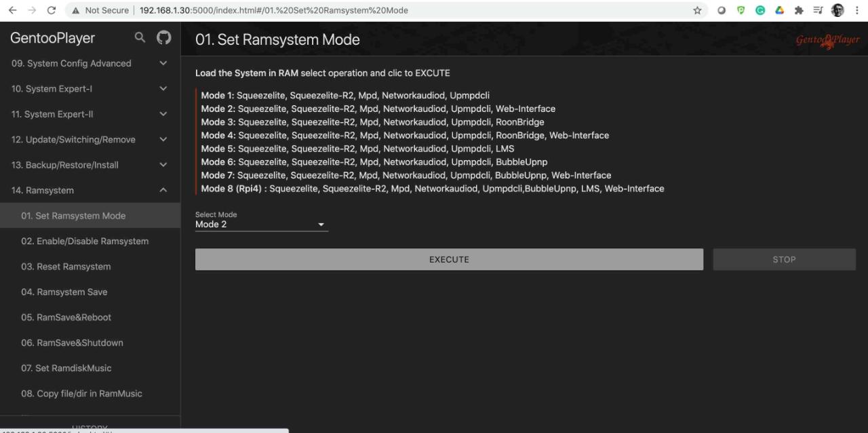The height and width of the screenshot is (433, 868).
Task: Open the Chrome three-dot menu
Action: [857, 10]
